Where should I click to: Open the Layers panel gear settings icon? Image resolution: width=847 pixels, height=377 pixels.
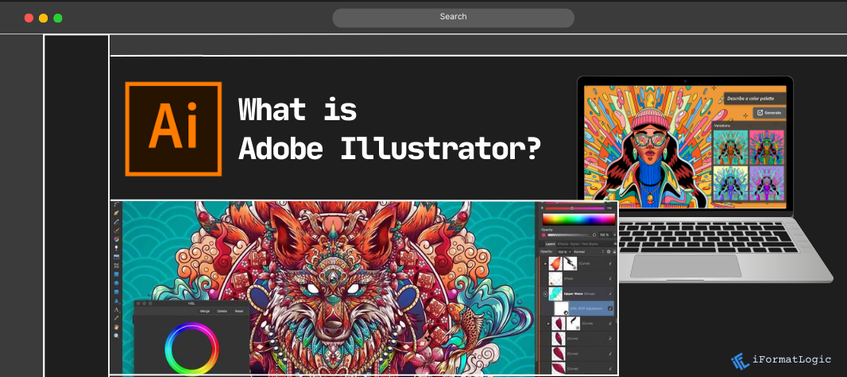[x=608, y=252]
